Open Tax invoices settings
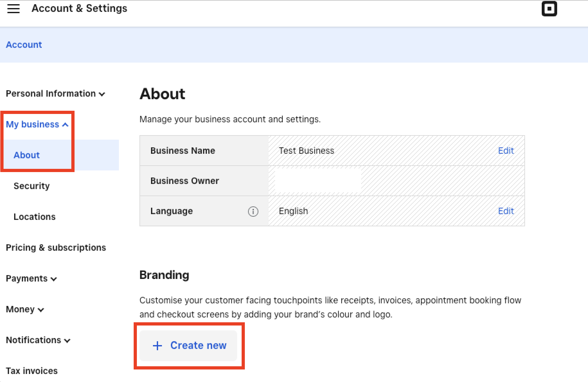 pyautogui.click(x=31, y=371)
